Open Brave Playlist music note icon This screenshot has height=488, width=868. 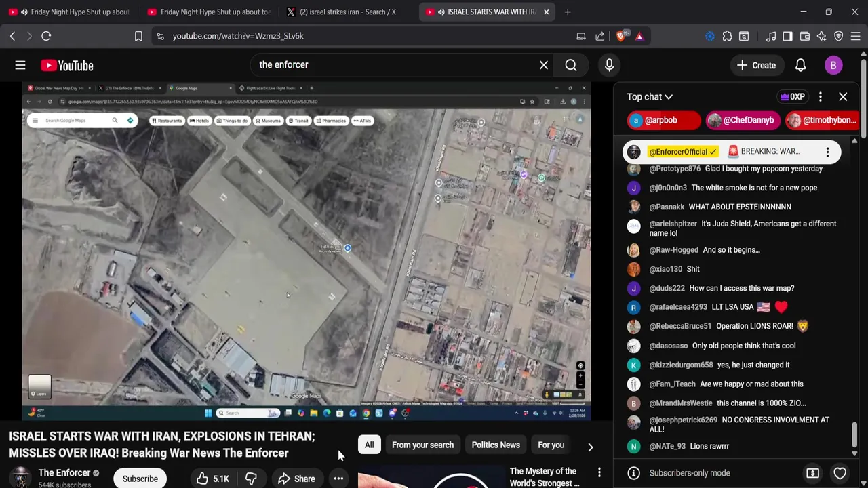tap(770, 36)
